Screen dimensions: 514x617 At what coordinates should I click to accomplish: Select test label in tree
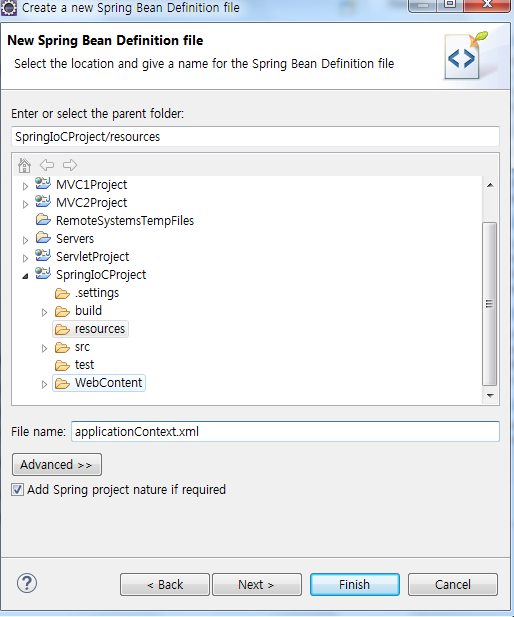(x=85, y=365)
